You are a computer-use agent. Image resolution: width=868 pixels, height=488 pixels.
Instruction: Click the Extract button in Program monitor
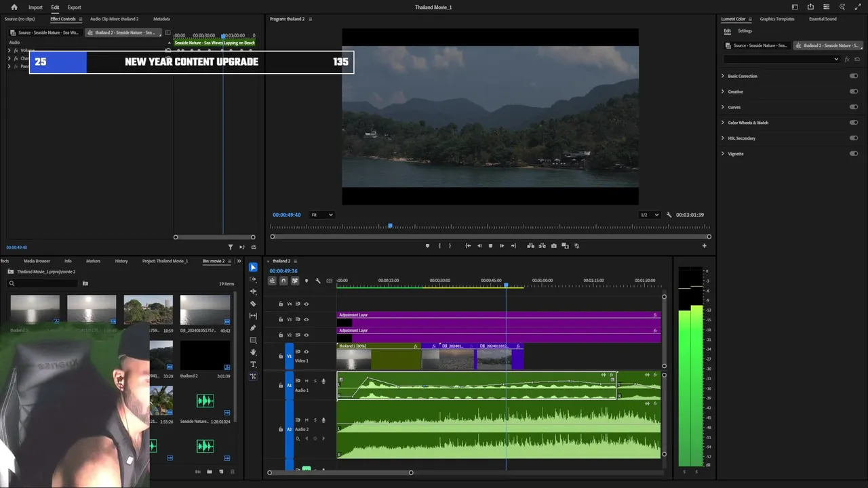click(x=542, y=246)
